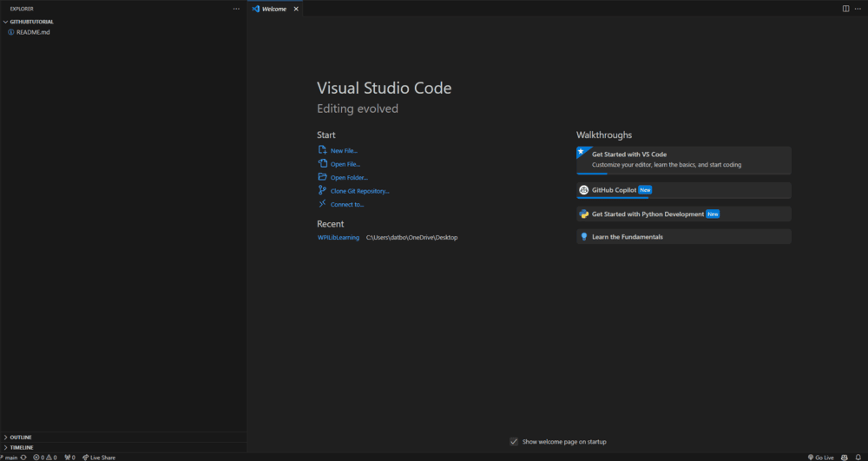
Task: Click the New File... link
Action: tap(344, 150)
